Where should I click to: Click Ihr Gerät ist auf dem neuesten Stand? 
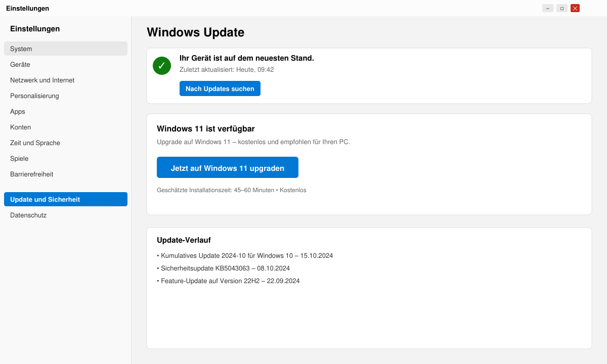point(247,58)
